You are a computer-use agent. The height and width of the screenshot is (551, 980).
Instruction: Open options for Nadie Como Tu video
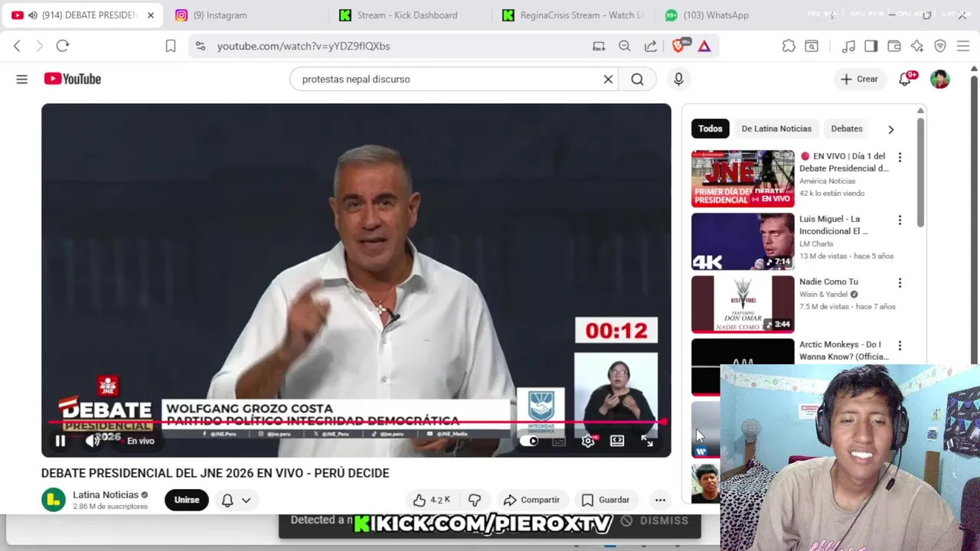[x=900, y=282]
